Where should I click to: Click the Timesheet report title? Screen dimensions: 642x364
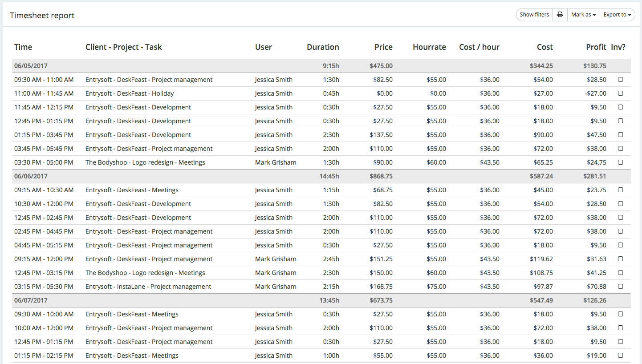[x=42, y=16]
